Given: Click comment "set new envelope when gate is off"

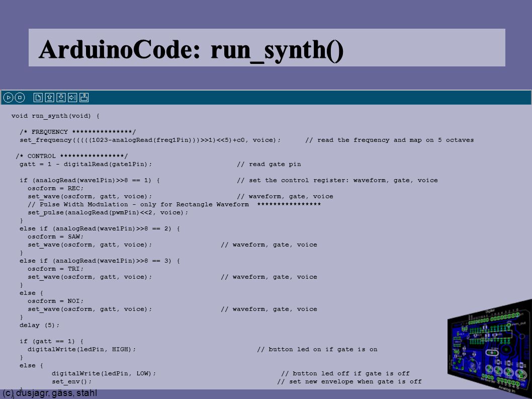Looking at the screenshot, I should tap(349, 381).
